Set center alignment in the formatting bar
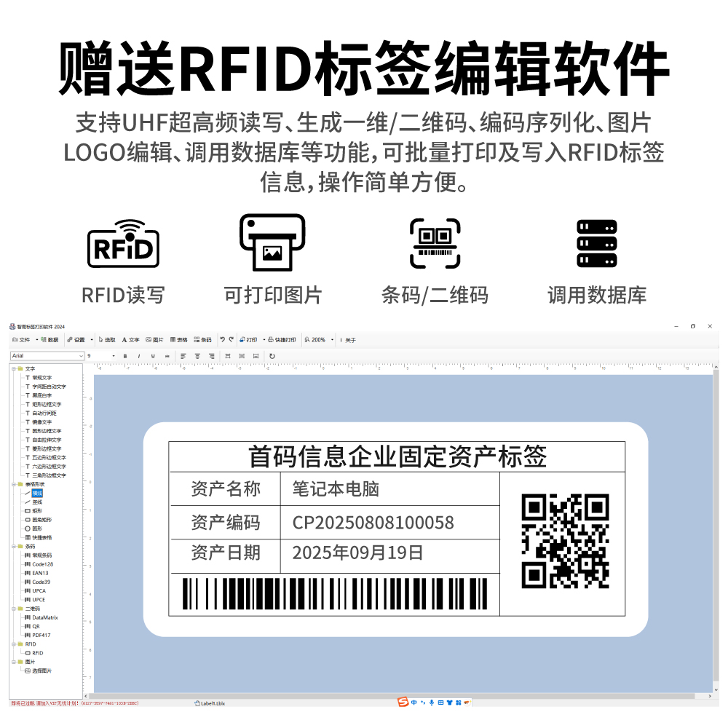This screenshot has height=728, width=728. [198, 356]
